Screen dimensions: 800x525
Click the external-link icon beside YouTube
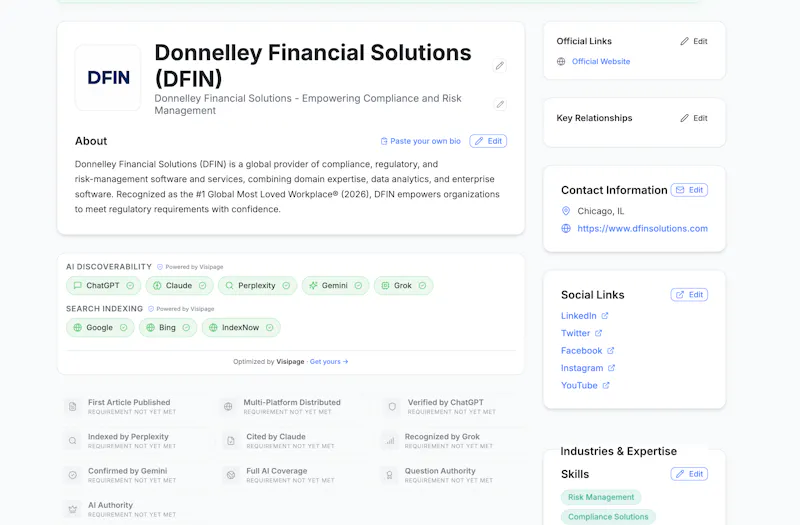click(606, 385)
